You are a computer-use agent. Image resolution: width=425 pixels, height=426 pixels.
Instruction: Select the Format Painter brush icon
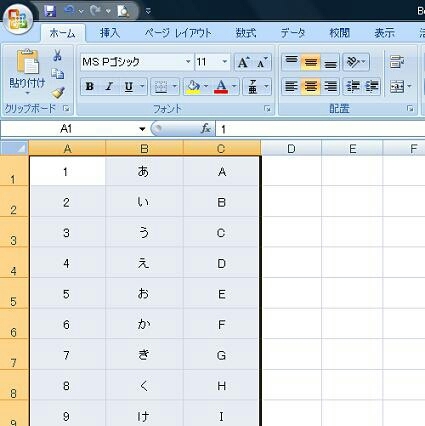tap(58, 92)
